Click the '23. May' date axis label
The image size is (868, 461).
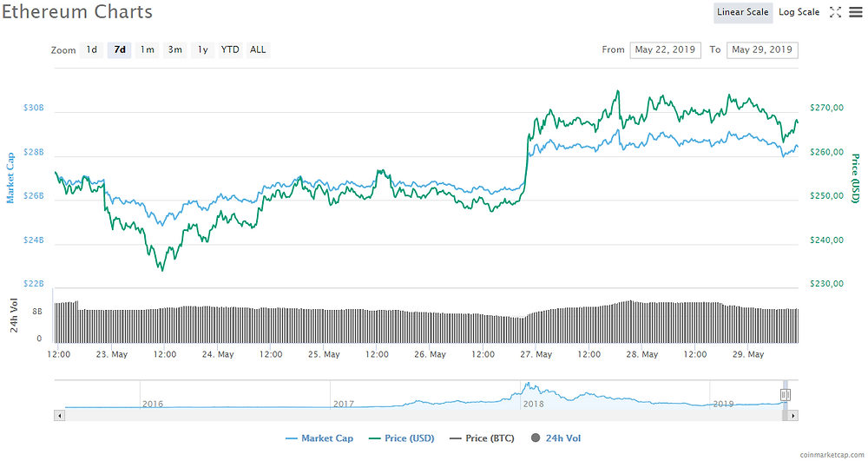pyautogui.click(x=112, y=354)
